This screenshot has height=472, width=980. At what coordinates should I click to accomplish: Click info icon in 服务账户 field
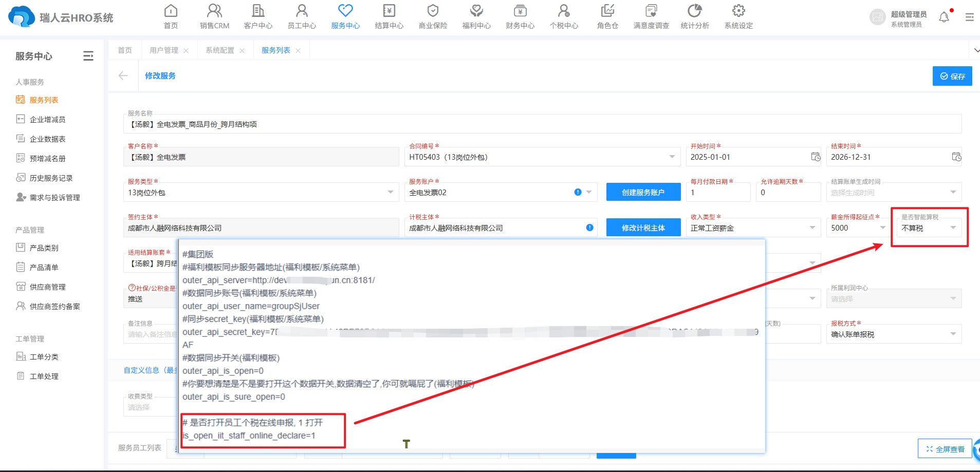578,192
